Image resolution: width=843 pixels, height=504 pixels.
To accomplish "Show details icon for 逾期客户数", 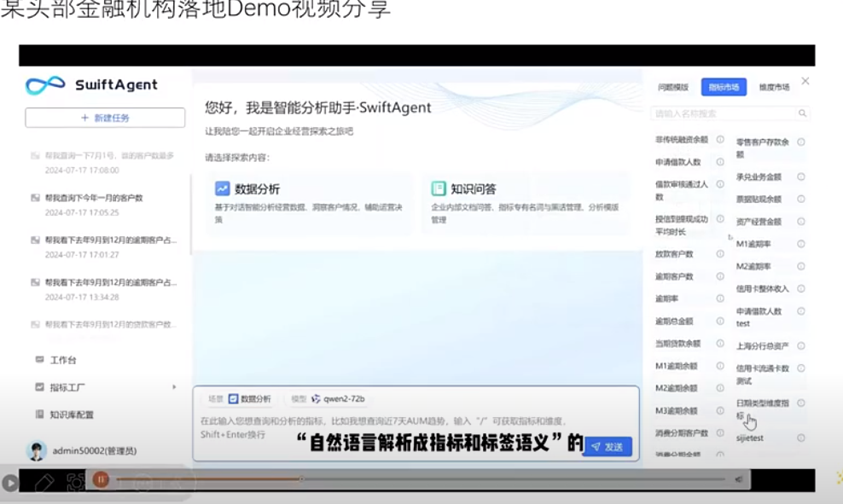I will pos(720,276).
